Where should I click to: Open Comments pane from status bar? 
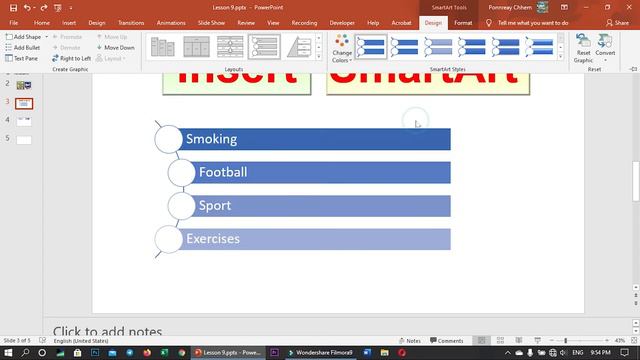(x=447, y=340)
